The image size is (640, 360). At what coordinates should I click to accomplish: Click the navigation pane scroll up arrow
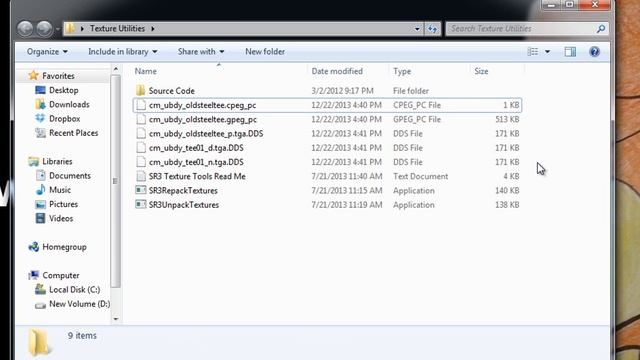pyautogui.click(x=116, y=69)
